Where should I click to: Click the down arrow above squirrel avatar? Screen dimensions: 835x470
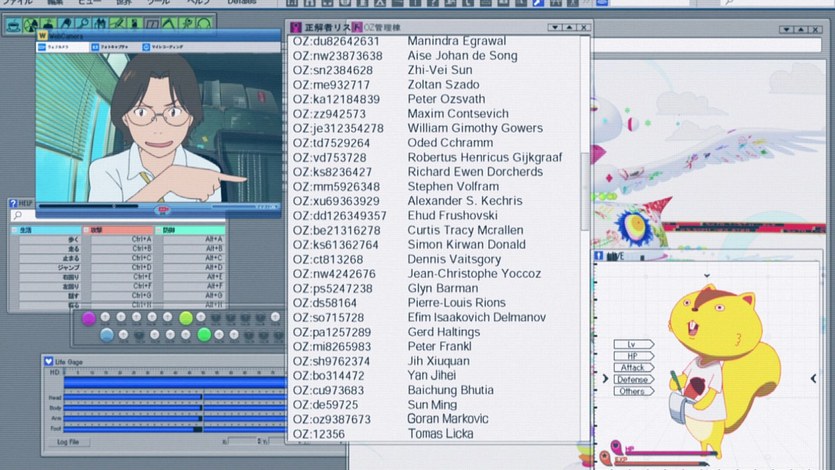pyautogui.click(x=706, y=275)
